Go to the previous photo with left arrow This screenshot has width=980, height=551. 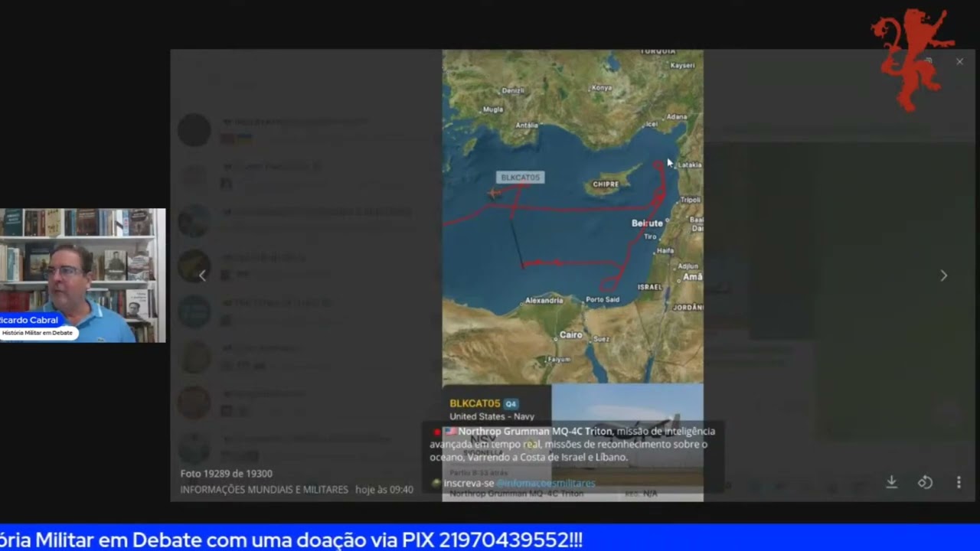pos(202,275)
